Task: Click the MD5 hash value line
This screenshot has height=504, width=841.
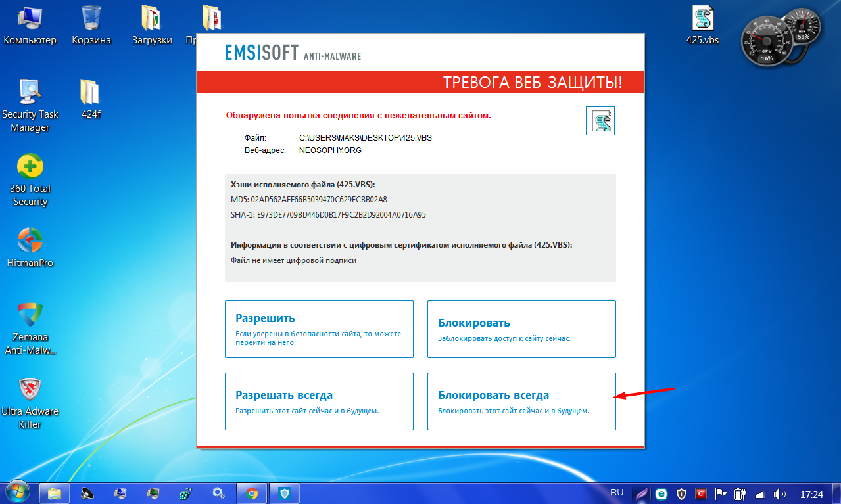Action: [309, 200]
